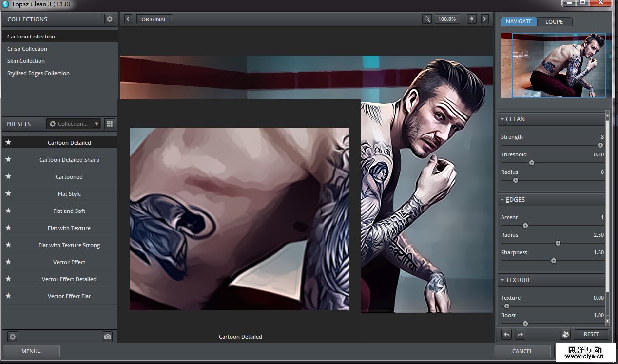The height and width of the screenshot is (364, 618).
Task: Adjust the Clean Threshold slider
Action: click(x=532, y=163)
